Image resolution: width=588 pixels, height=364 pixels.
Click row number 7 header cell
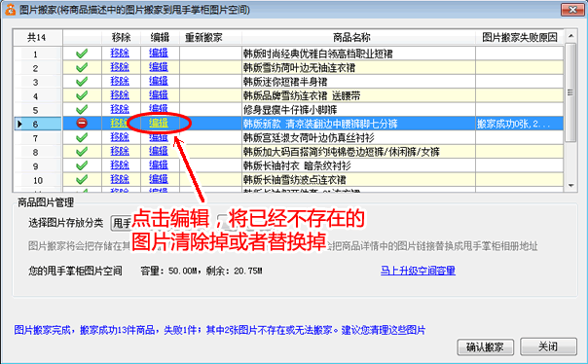click(x=38, y=138)
